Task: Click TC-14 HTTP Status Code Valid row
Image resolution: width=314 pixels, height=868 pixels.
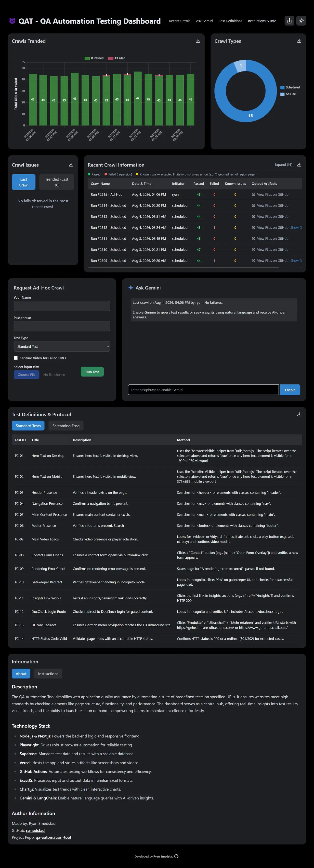Action: click(157, 638)
